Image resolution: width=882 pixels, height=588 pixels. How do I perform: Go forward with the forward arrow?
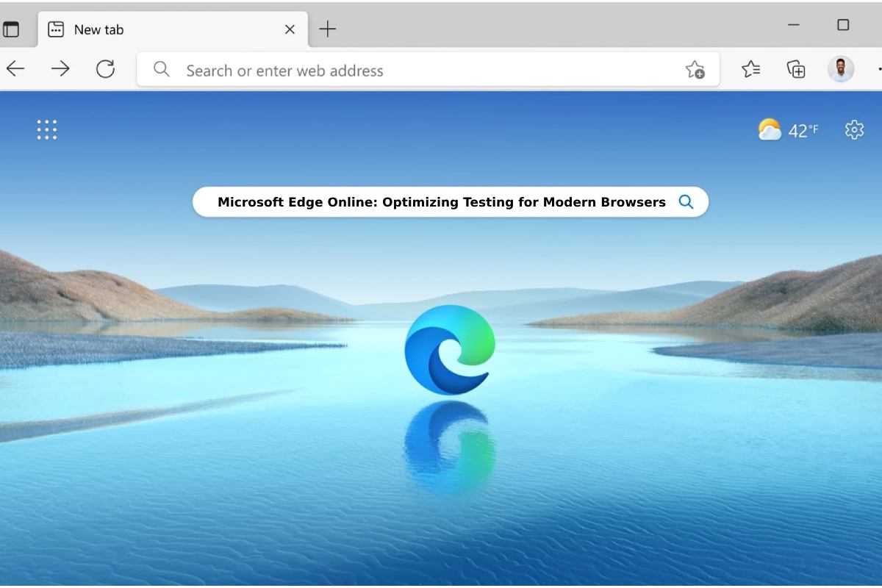coord(60,69)
